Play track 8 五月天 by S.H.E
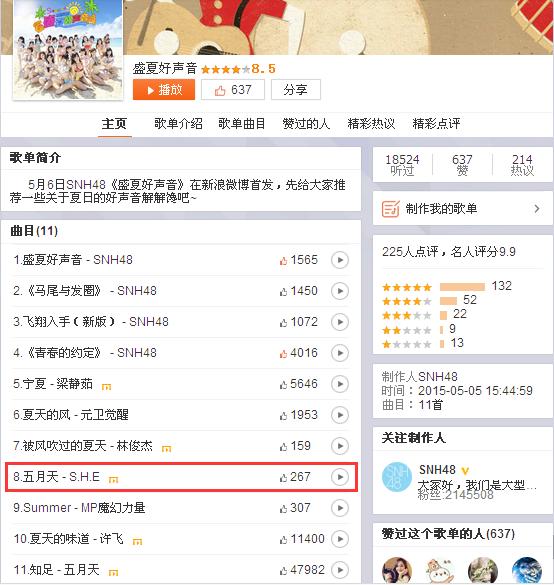Image resolution: width=554 pixels, height=585 pixels. point(340,477)
